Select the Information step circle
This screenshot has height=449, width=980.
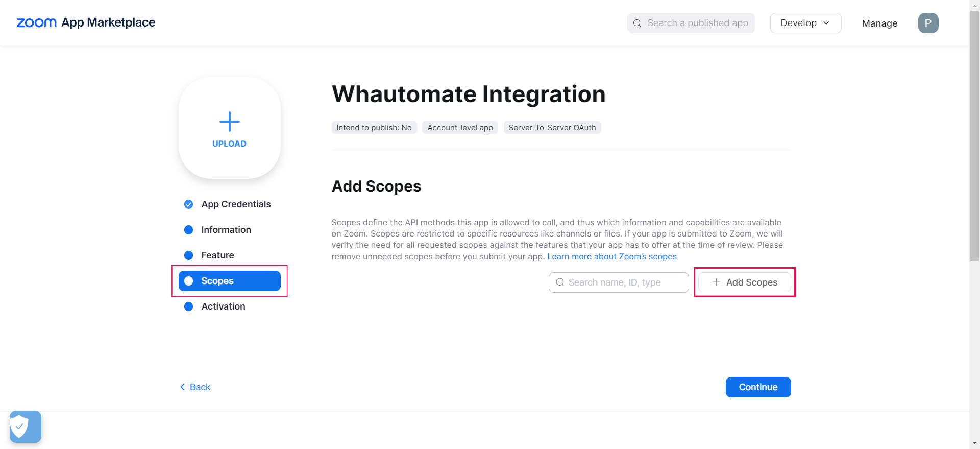(188, 230)
